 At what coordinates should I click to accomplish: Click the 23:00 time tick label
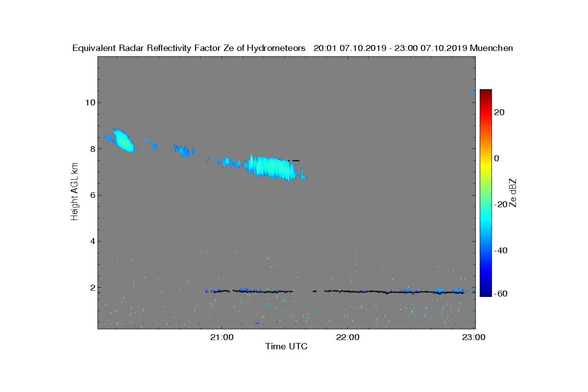[474, 337]
